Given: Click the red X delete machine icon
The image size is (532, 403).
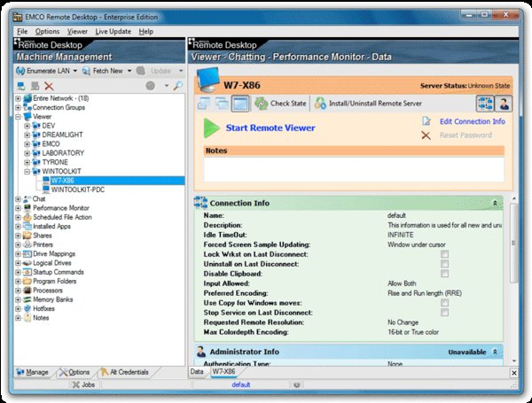Looking at the screenshot, I should pos(49,86).
